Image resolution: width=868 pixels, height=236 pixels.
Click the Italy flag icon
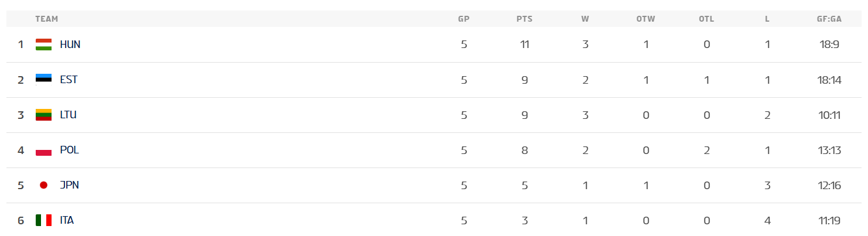coord(44,220)
